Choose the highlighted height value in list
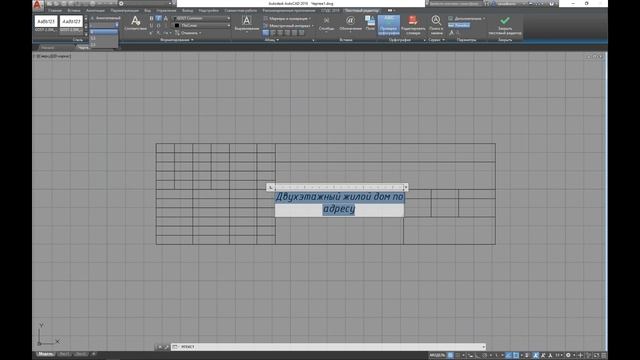 [104, 31]
